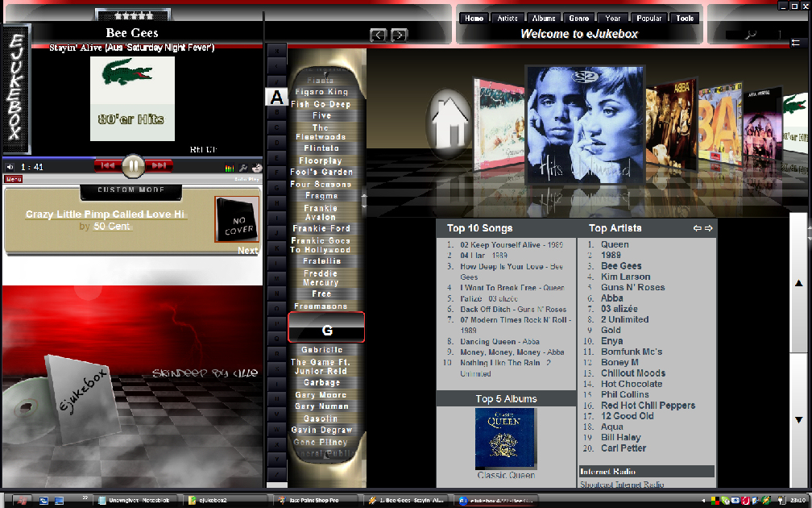Select artist Figaro King
The height and width of the screenshot is (508, 812).
point(321,92)
